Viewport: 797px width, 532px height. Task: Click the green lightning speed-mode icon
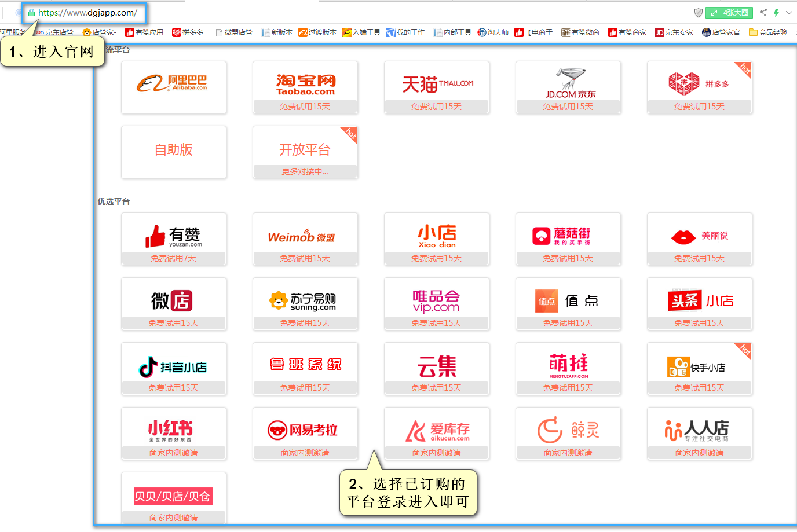(x=776, y=13)
